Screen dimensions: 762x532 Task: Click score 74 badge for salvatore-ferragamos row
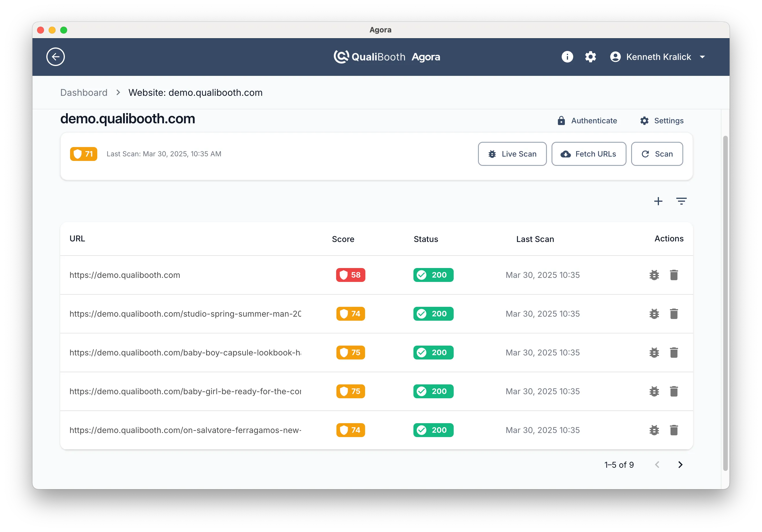click(x=351, y=430)
